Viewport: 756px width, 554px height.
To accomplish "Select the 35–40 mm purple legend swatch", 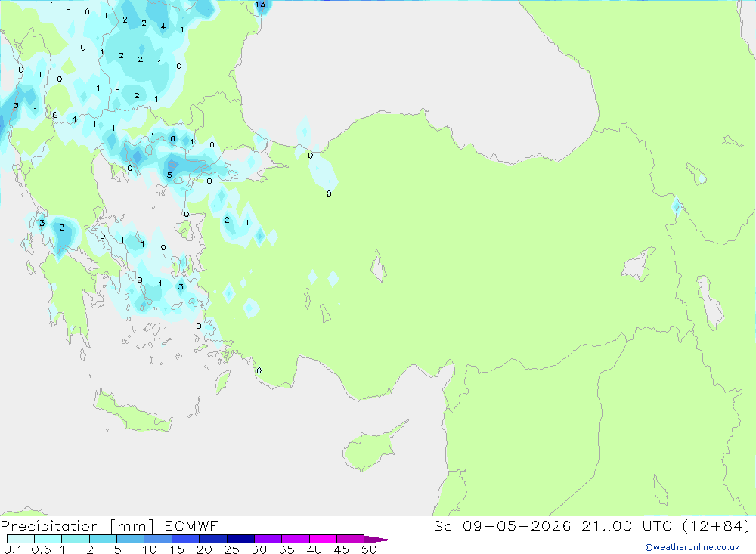I will point(296,539).
